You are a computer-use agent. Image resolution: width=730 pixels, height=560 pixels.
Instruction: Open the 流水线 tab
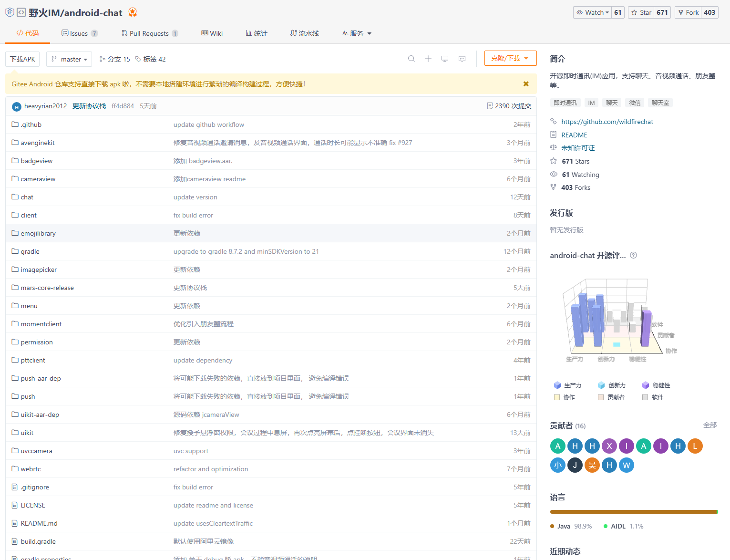point(305,33)
